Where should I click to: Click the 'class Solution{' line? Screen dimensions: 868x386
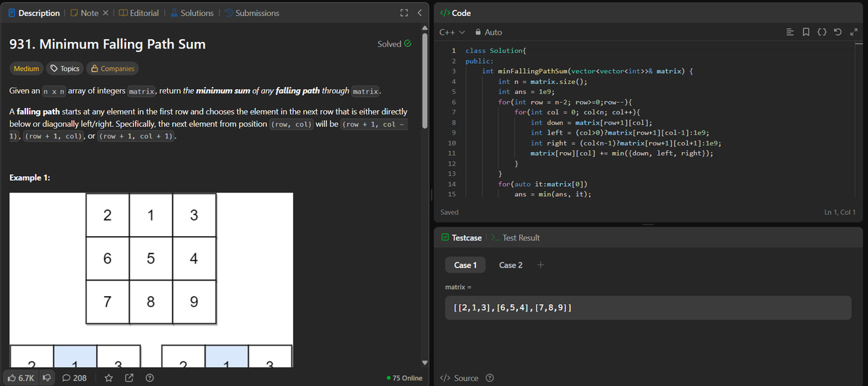point(495,51)
